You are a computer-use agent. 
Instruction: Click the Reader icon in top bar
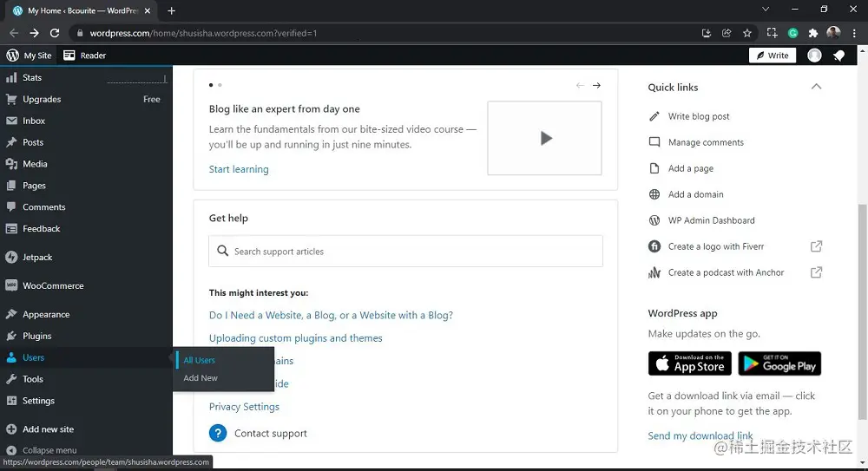point(69,56)
